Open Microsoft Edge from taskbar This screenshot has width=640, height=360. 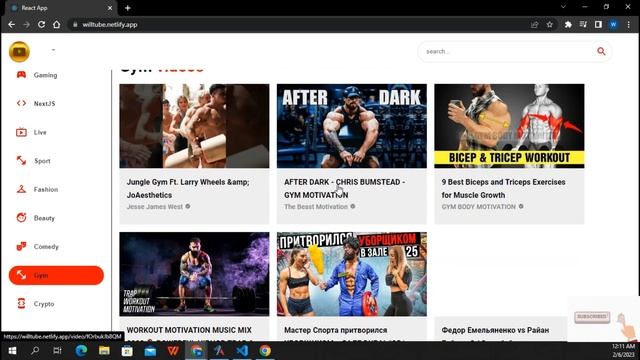tap(81, 351)
